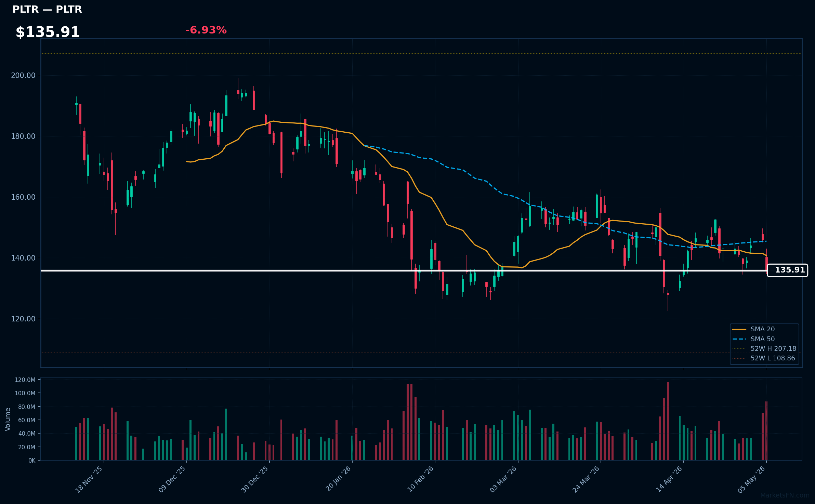Image resolution: width=815 pixels, height=504 pixels.
Task: Click the 135.91 price marker label
Action: click(787, 270)
